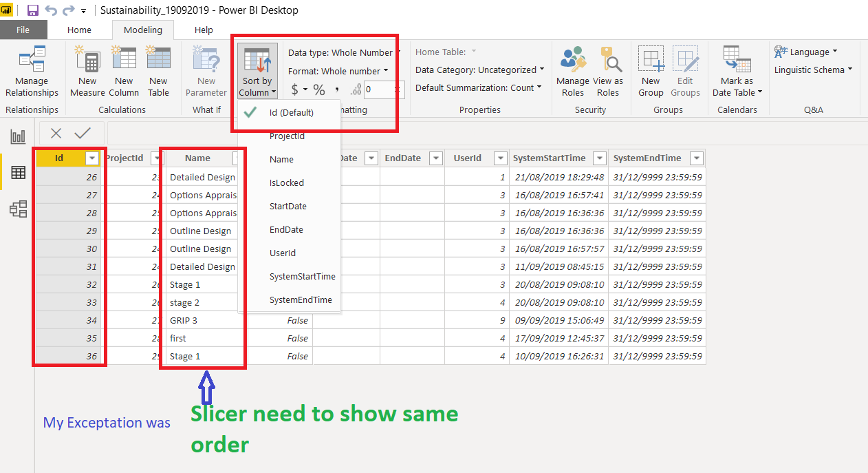Open the currency format dropdown arrow
Screen dimensions: 868x473
[305, 90]
